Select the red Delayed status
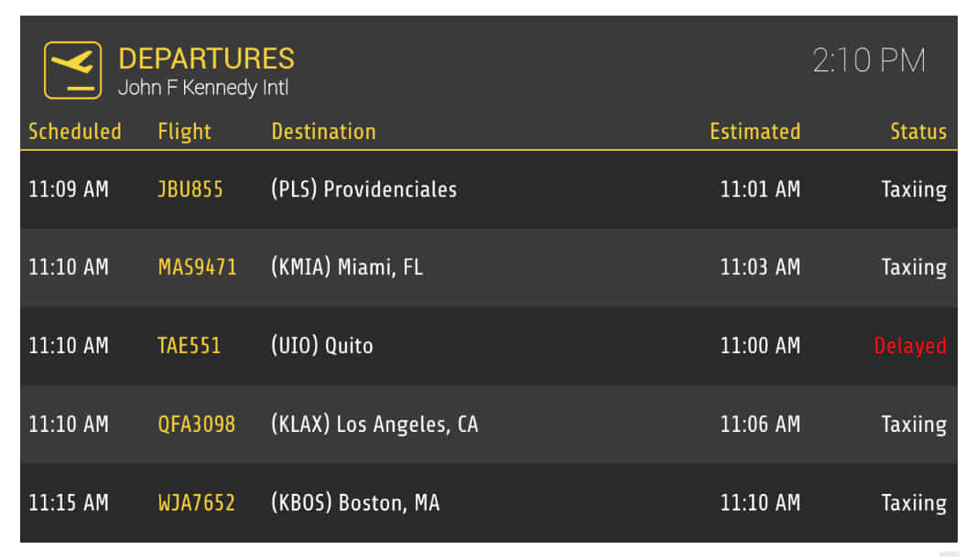Screen dimensions: 977x560 click(x=910, y=346)
